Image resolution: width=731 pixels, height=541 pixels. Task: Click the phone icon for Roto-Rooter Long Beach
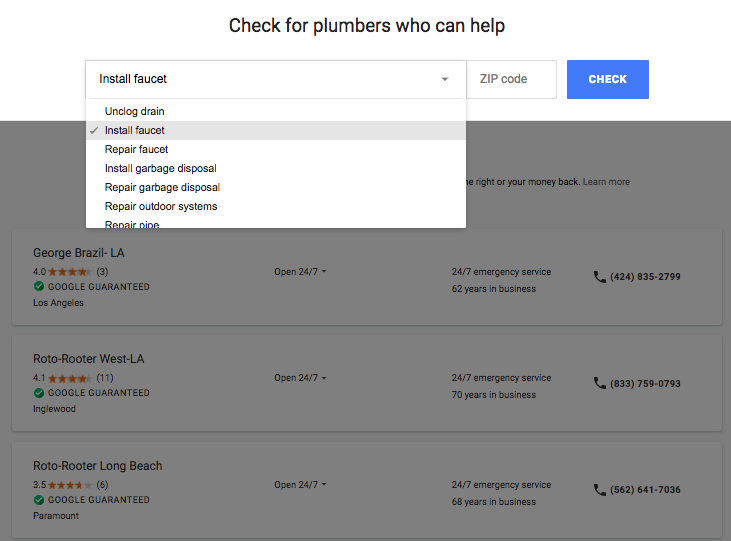pos(600,490)
